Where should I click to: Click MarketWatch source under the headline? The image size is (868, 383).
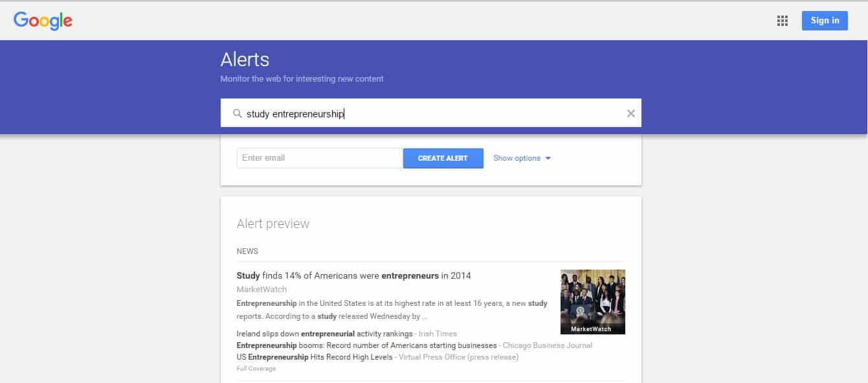(x=262, y=289)
